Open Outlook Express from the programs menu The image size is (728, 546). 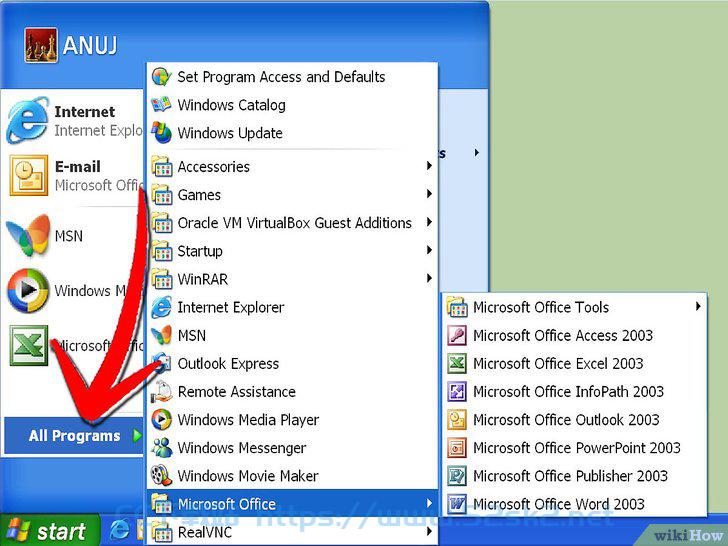(x=292, y=364)
